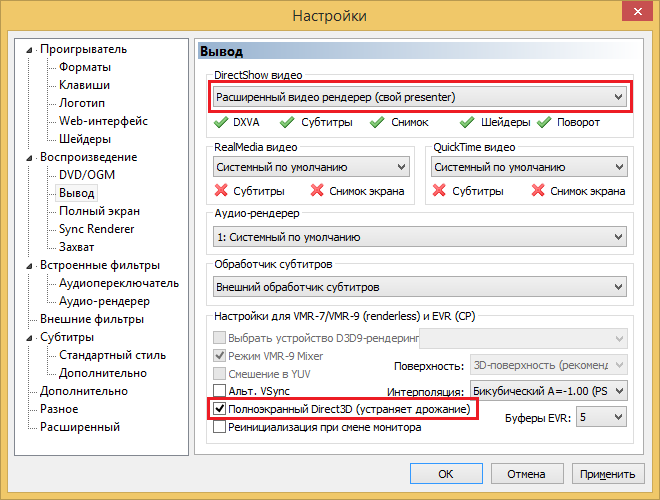Click the red cross next to Снимок экрана under RealMedia
Image resolution: width=660 pixels, height=500 pixels.
(318, 191)
